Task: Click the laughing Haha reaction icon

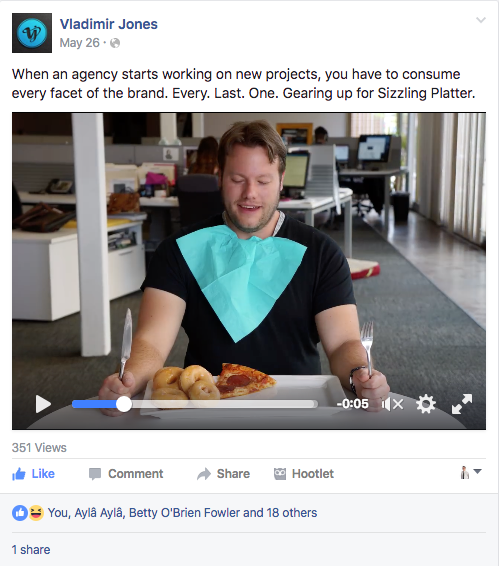Action: click(x=36, y=513)
